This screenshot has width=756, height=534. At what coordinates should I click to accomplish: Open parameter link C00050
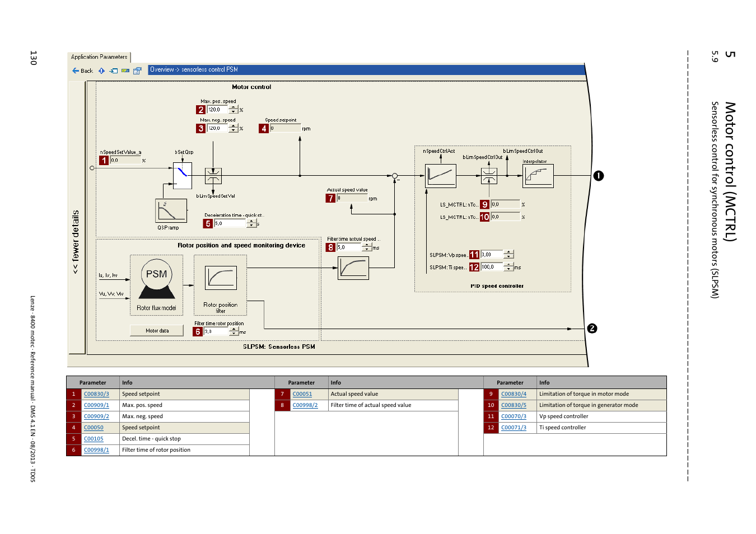click(94, 428)
